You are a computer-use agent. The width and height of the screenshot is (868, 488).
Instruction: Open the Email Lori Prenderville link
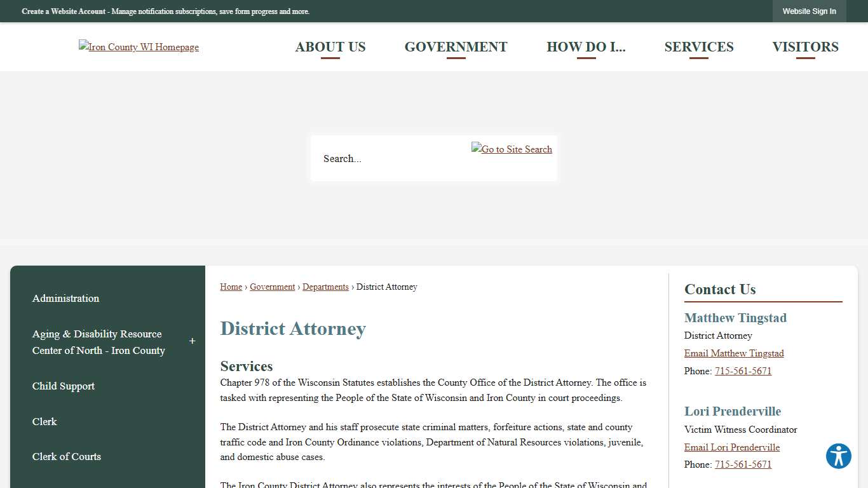click(x=731, y=447)
